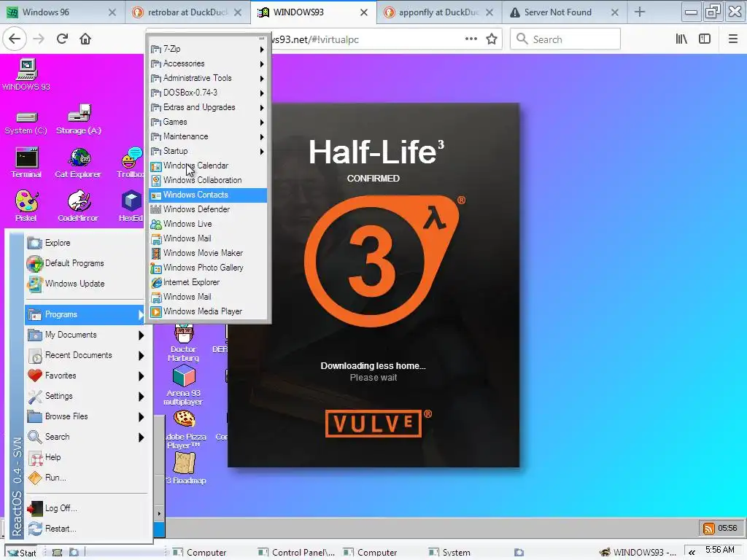747x560 pixels.
Task: Open the WINDOWS 93 desktop computer icon
Action: (x=26, y=75)
